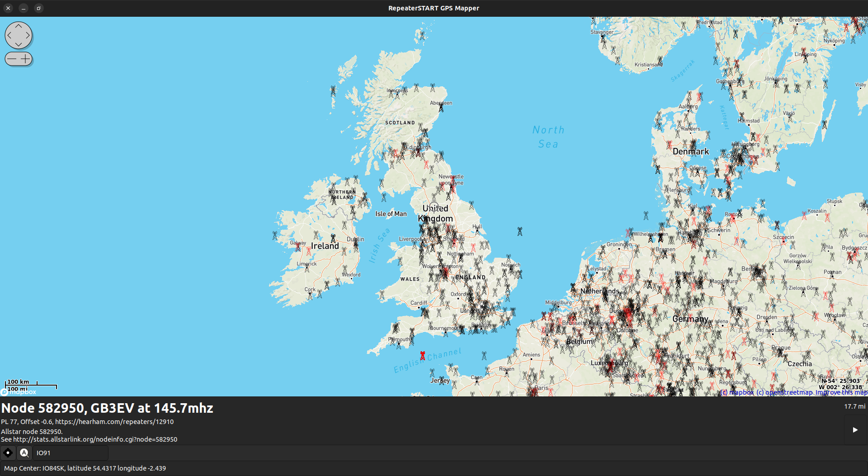Zoom out using the minus control
The width and height of the screenshot is (868, 476).
(11, 59)
